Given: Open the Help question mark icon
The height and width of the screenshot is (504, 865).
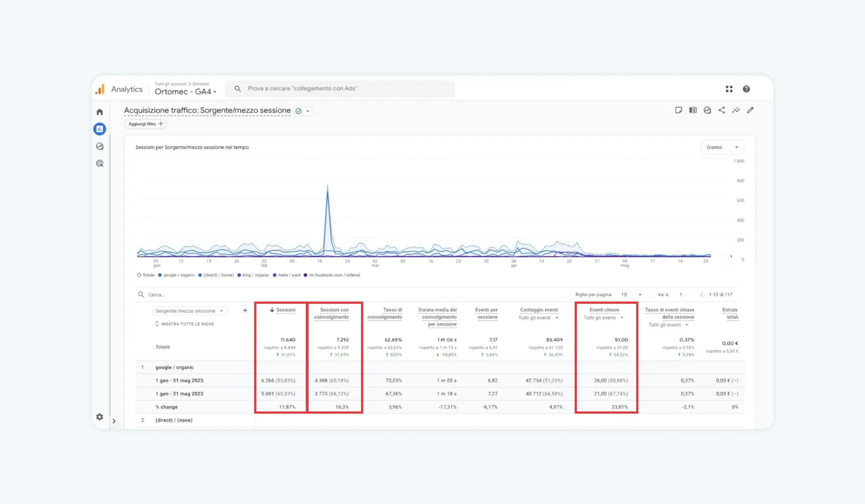Looking at the screenshot, I should tap(746, 89).
